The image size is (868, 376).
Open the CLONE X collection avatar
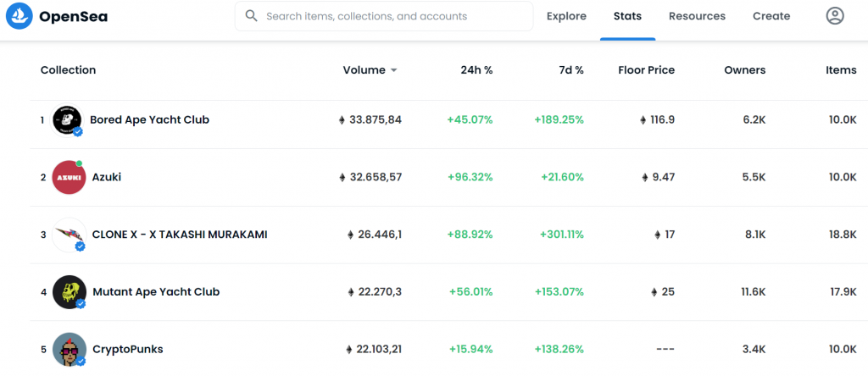70,235
